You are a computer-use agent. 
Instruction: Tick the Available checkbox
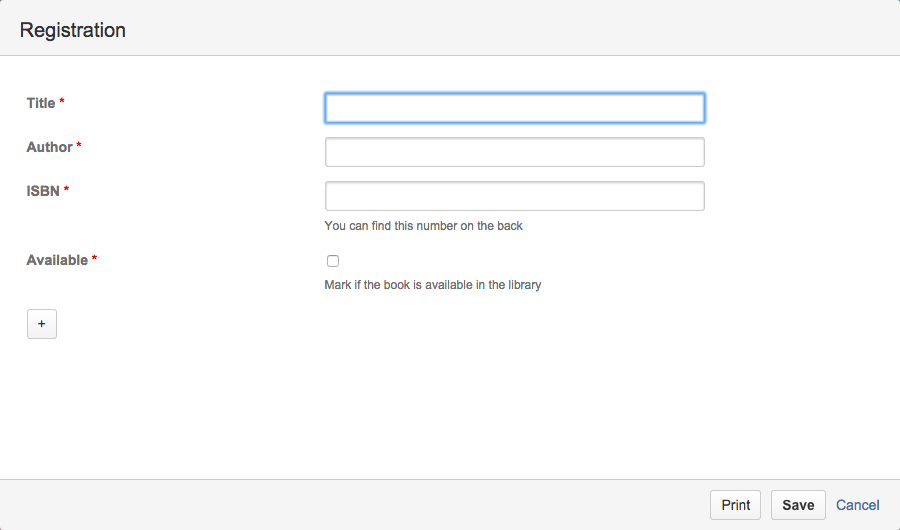(333, 261)
